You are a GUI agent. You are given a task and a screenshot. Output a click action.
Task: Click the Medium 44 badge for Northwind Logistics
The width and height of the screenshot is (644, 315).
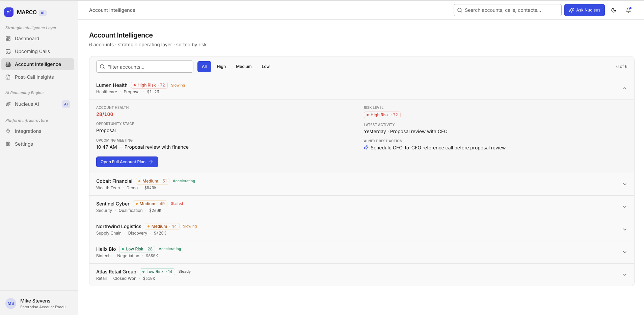(162, 226)
